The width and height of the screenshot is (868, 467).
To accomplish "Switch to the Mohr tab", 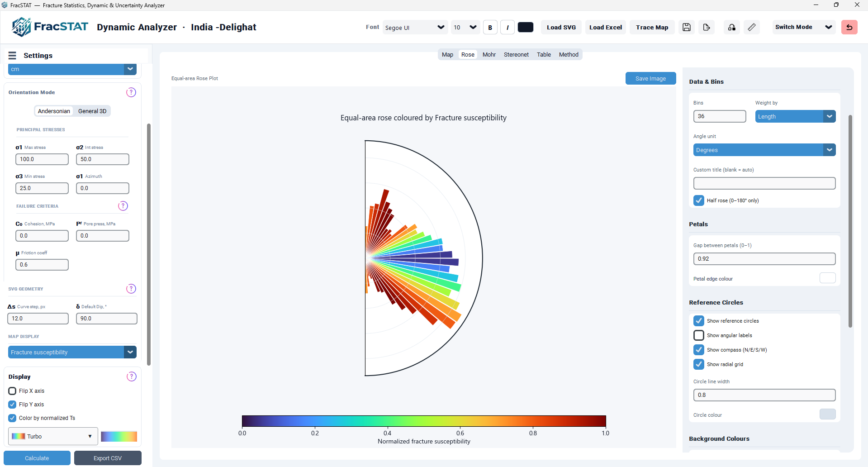I will coord(489,55).
